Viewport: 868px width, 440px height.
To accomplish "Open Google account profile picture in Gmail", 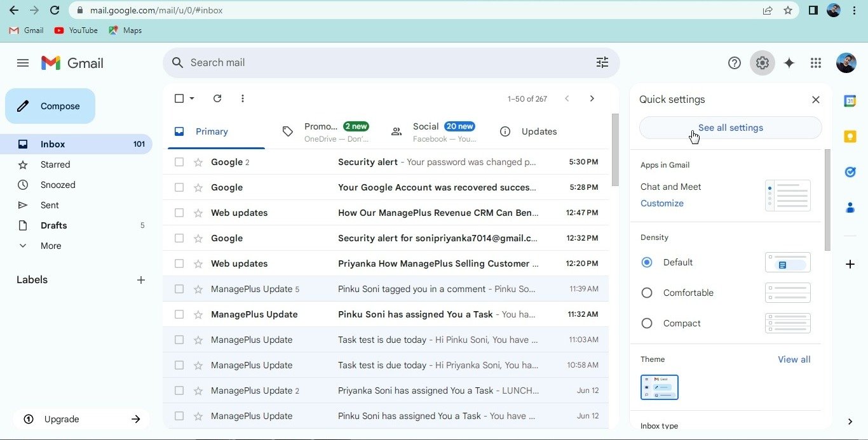I will pos(846,63).
